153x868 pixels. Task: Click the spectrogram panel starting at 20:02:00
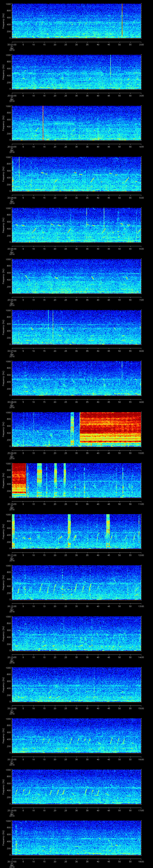[x=76, y=72]
